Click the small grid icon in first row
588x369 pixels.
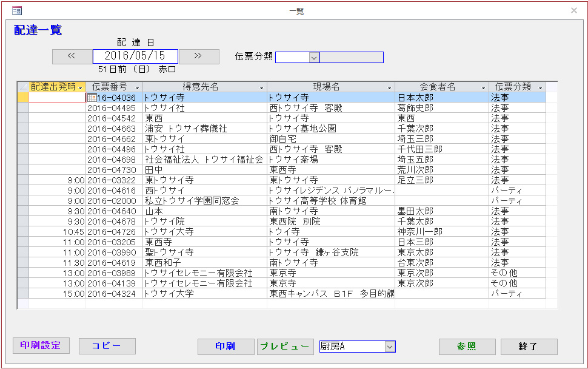pyautogui.click(x=92, y=97)
